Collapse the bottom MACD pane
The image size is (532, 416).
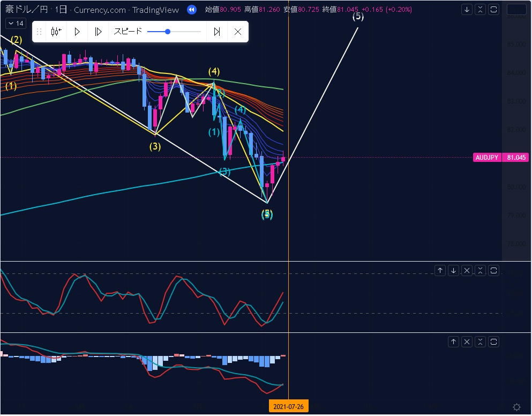click(481, 341)
